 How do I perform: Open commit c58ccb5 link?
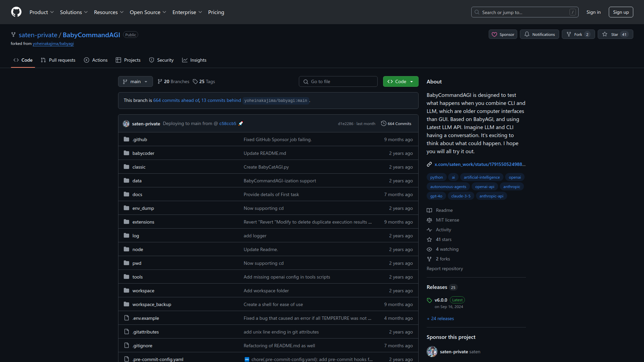[228, 124]
